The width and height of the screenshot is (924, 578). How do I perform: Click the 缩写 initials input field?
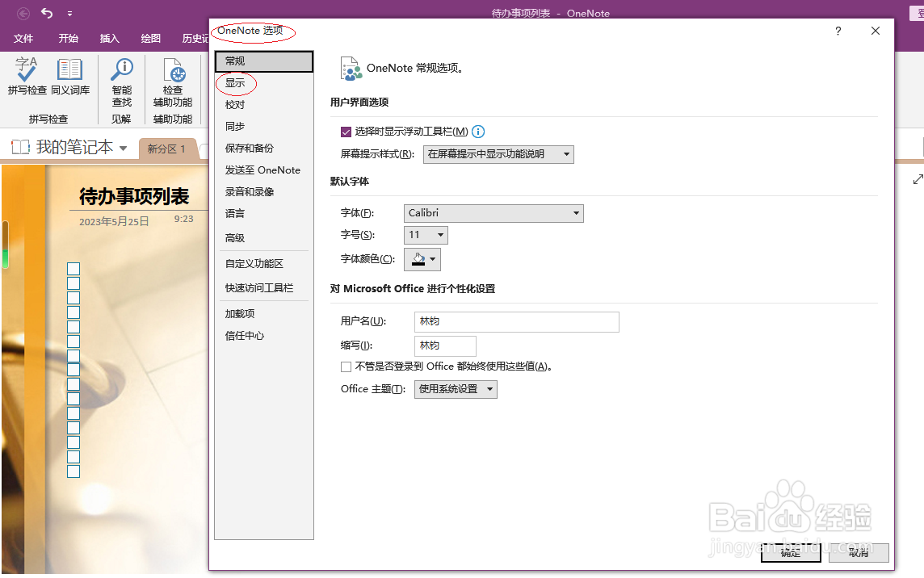click(446, 346)
